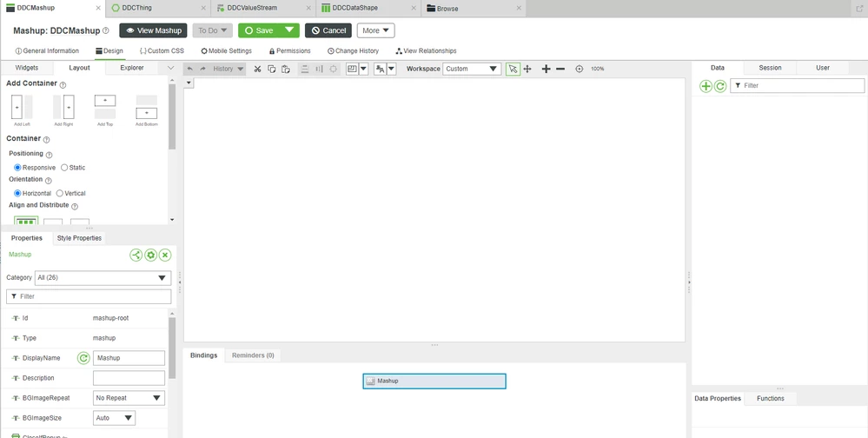Click the layout view icon in toolbar

point(352,70)
